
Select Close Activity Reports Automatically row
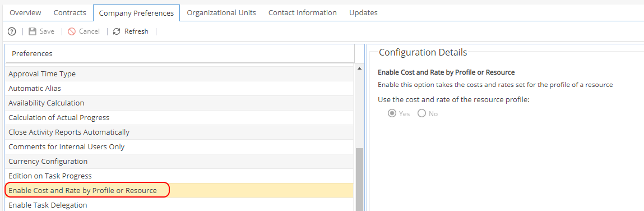click(179, 132)
